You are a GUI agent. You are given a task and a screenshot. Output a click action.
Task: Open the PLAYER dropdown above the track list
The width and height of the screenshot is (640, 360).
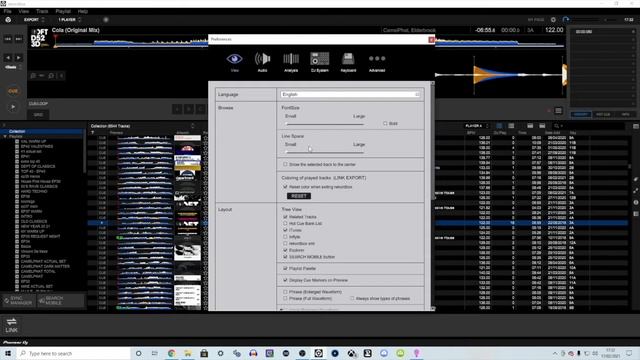pos(476,126)
